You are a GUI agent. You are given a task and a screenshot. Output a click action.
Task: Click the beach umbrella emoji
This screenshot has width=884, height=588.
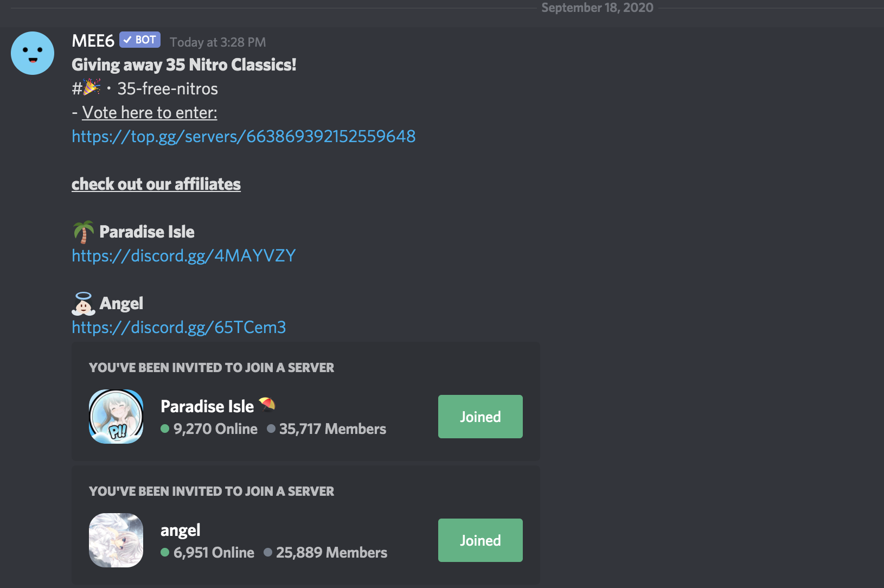[267, 405]
